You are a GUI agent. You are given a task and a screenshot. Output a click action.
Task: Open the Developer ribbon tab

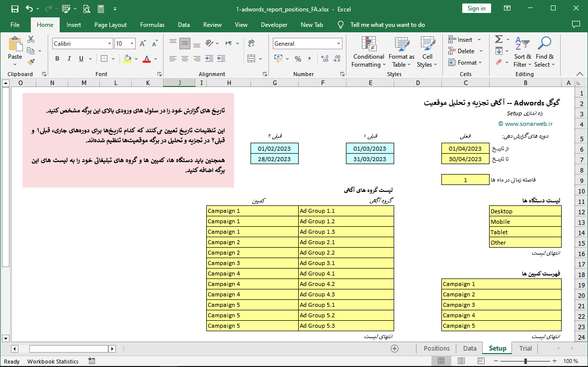coord(274,25)
